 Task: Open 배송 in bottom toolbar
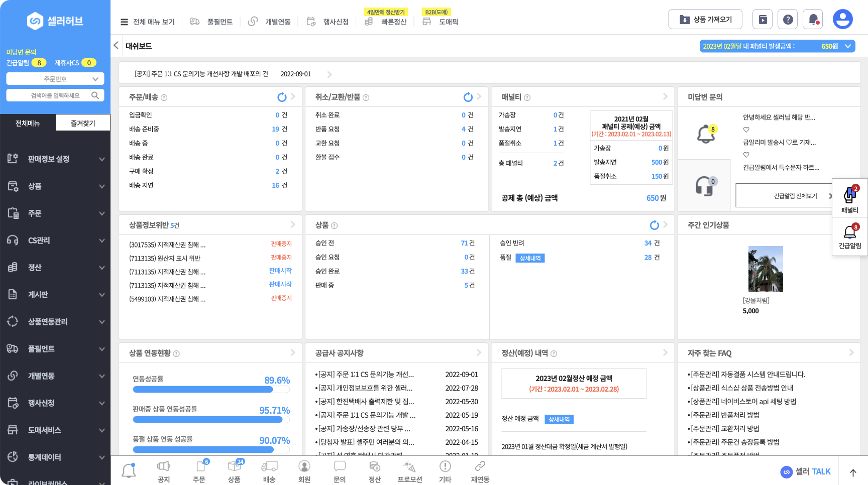(x=269, y=471)
